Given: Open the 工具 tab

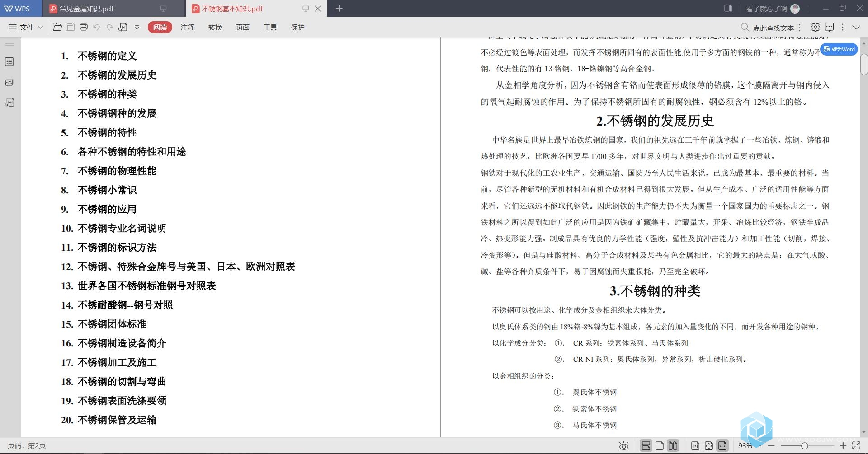Looking at the screenshot, I should 270,27.
